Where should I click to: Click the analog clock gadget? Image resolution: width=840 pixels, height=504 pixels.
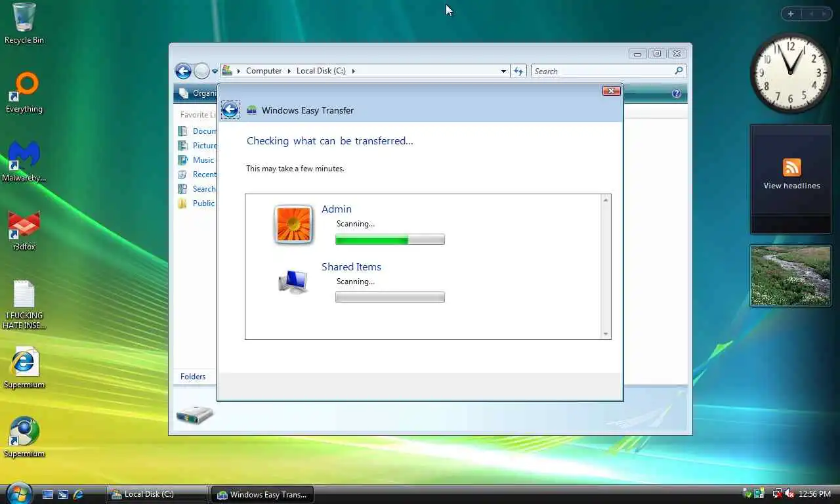791,73
